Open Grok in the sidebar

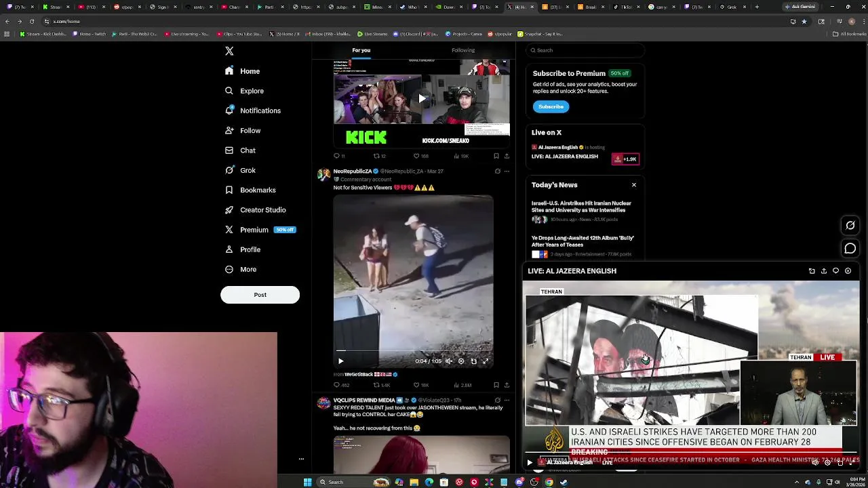tap(241, 170)
